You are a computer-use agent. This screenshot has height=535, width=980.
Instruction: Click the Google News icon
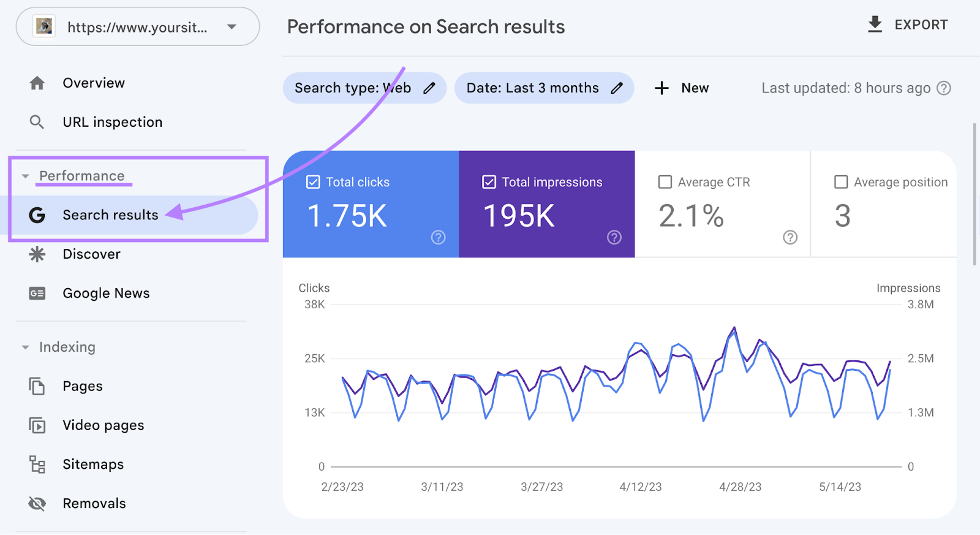[37, 294]
